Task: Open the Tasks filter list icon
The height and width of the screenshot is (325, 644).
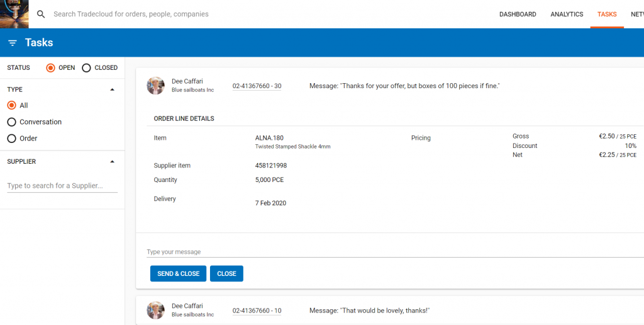Action: point(13,43)
